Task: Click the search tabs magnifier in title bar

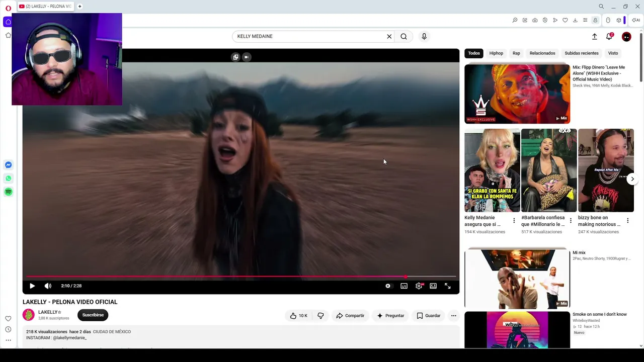Action: tap(601, 7)
